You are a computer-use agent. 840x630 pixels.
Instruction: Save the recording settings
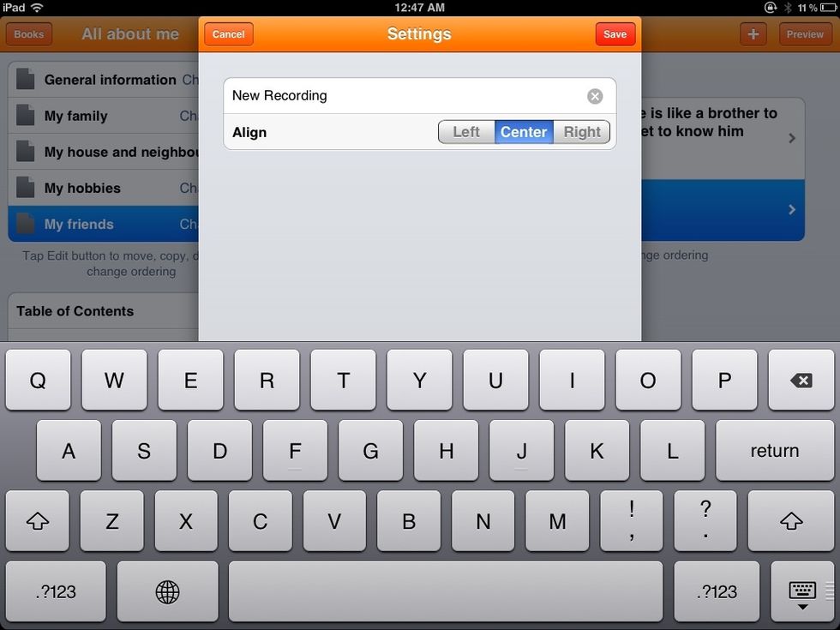tap(615, 34)
